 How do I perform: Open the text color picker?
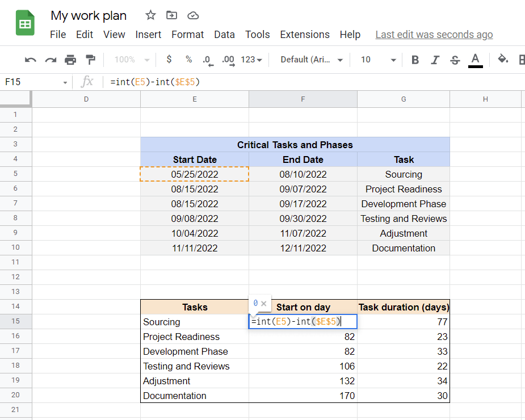pos(474,59)
